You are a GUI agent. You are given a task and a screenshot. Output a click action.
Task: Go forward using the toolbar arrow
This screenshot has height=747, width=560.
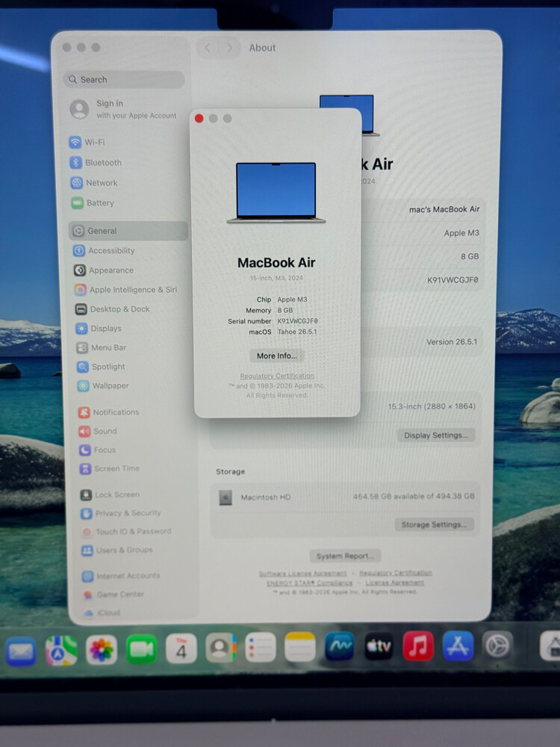tap(229, 48)
